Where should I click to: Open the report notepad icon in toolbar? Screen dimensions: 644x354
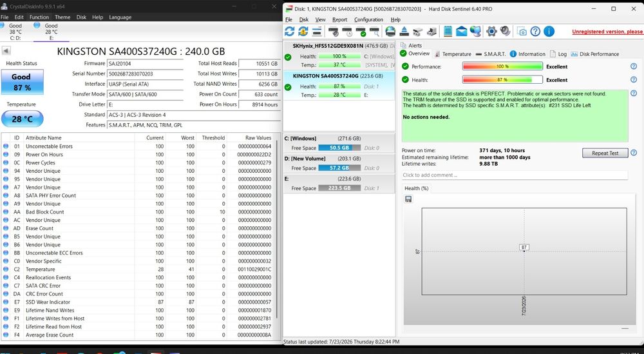click(x=448, y=31)
